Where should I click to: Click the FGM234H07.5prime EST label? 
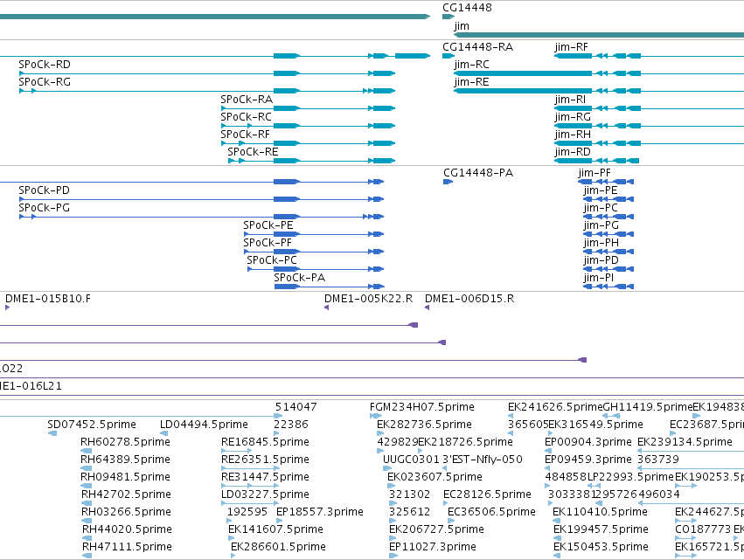421,407
